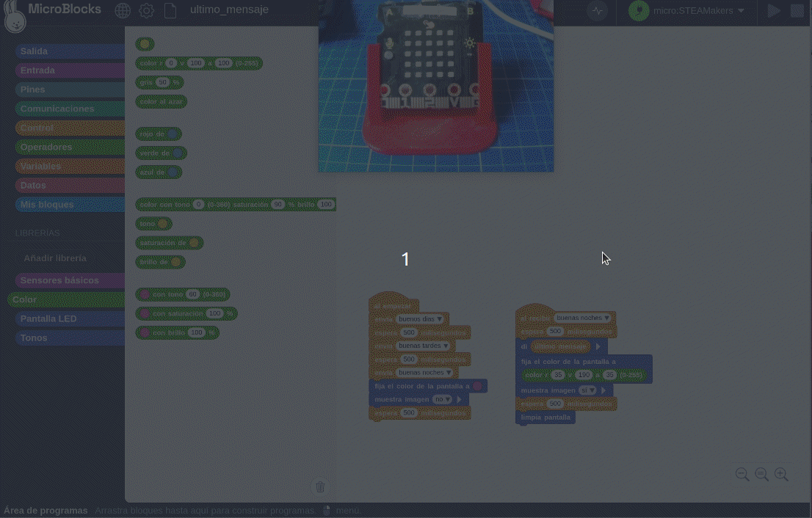Zoom in the scripting area
The height and width of the screenshot is (518, 812).
click(x=781, y=474)
